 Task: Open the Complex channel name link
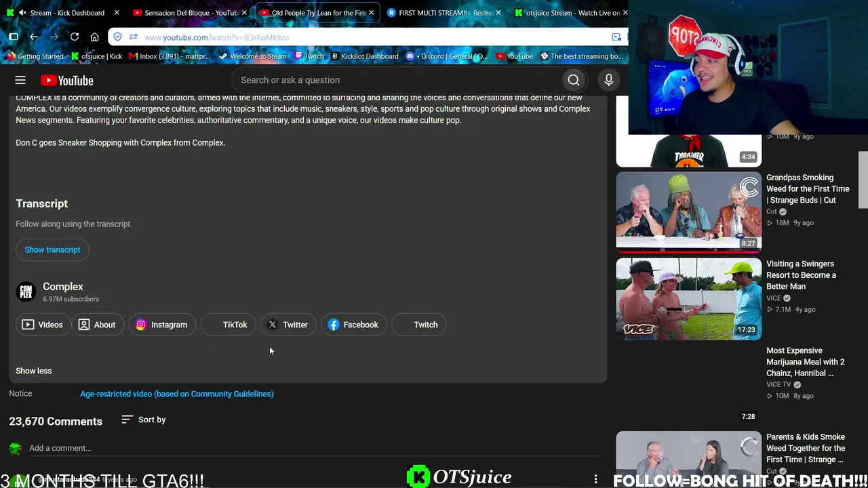(63, 287)
